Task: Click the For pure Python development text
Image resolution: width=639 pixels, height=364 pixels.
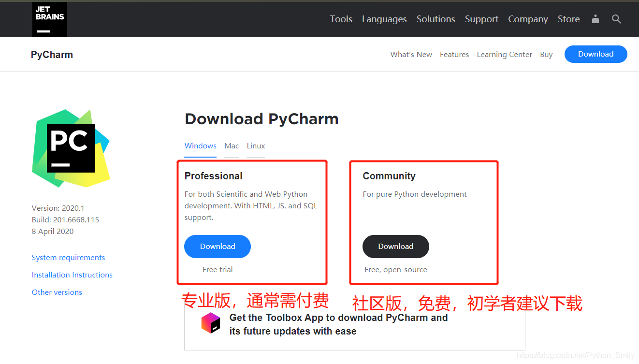Action: click(x=415, y=194)
